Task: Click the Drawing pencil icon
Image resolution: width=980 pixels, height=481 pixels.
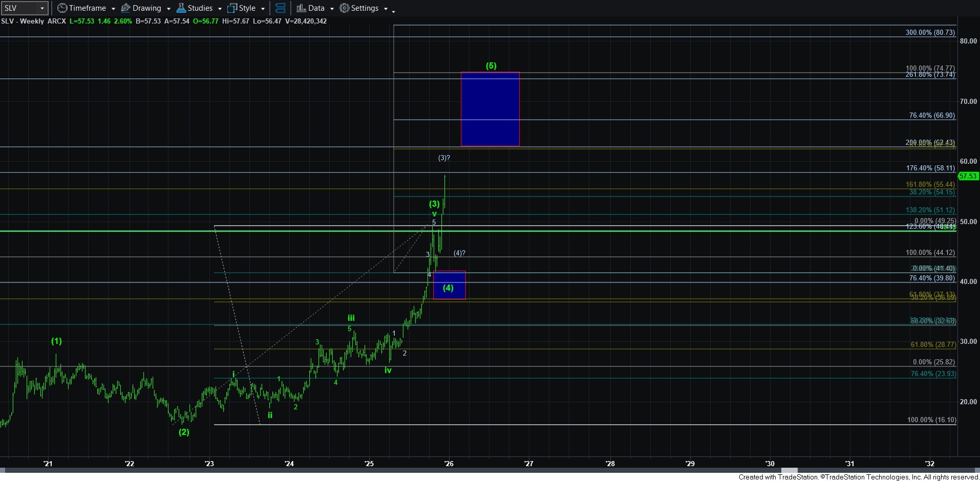Action: click(x=125, y=8)
